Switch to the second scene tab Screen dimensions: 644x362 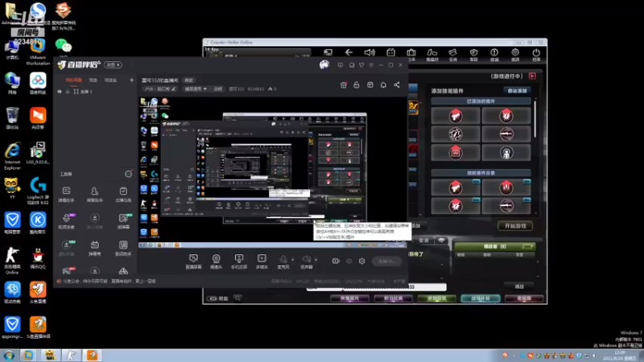(x=93, y=80)
